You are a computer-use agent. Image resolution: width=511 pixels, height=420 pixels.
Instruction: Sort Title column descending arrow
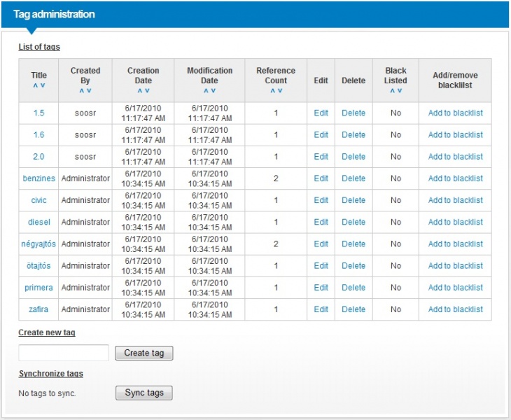43,85
